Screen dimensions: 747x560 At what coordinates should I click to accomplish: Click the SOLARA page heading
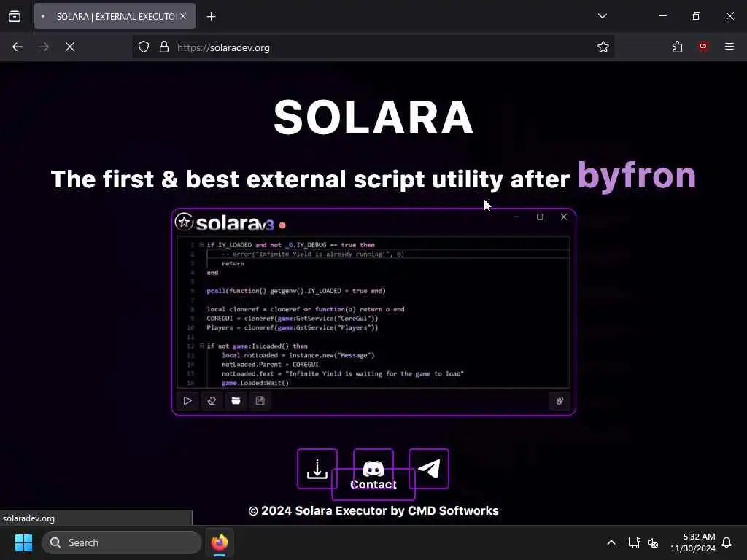(x=373, y=117)
